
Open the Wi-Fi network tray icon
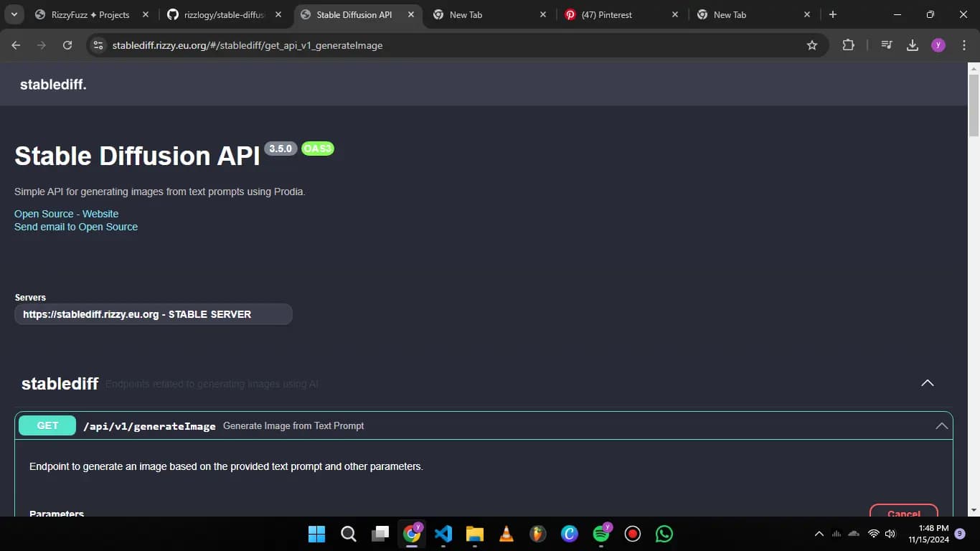point(873,534)
